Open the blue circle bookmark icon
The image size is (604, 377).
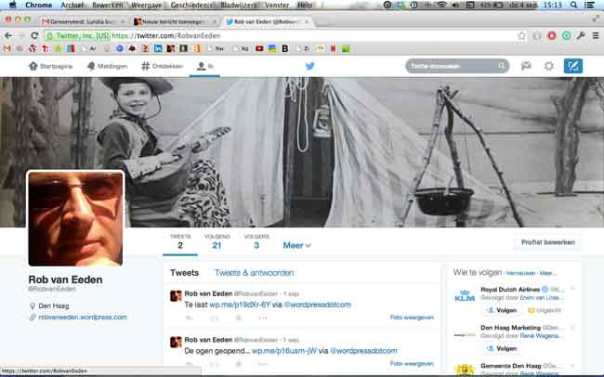tap(120, 49)
